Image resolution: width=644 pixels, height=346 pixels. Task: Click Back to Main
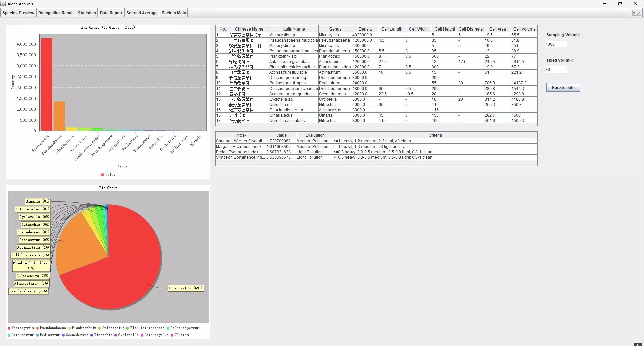(174, 13)
